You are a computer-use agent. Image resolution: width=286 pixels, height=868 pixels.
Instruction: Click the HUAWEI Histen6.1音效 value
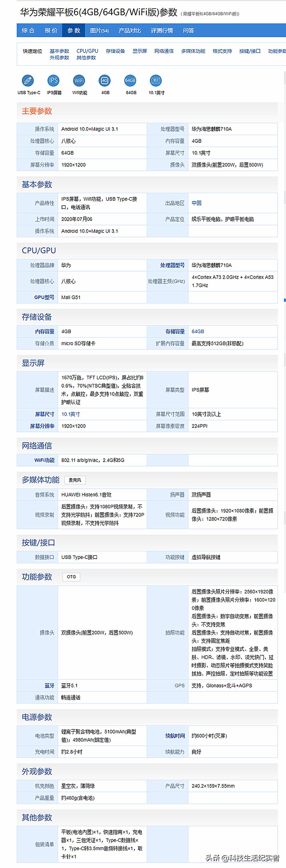pos(86,495)
